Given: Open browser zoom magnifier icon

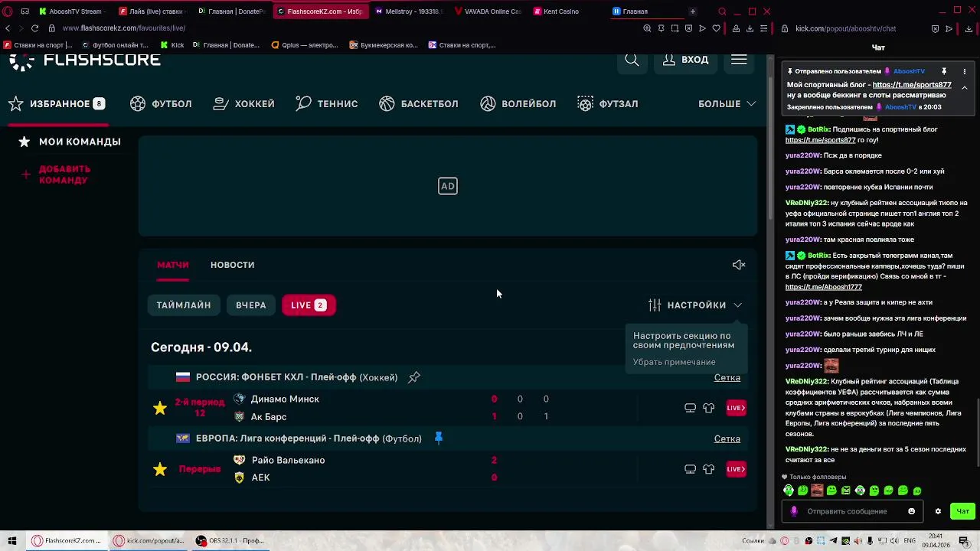Looking at the screenshot, I should [647, 28].
